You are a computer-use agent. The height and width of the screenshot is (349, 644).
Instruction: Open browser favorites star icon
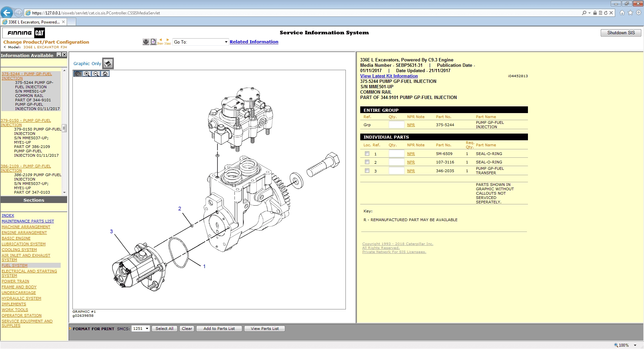[630, 13]
